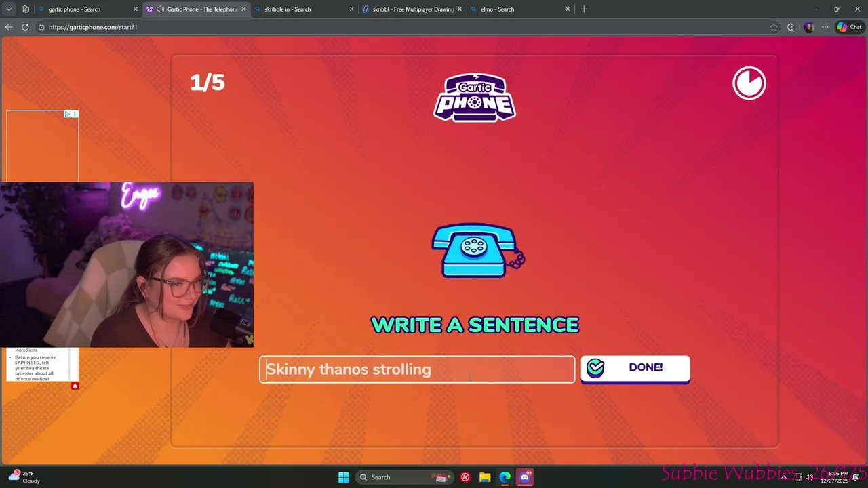
Task: Open the notification bell in tray
Action: [x=856, y=477]
